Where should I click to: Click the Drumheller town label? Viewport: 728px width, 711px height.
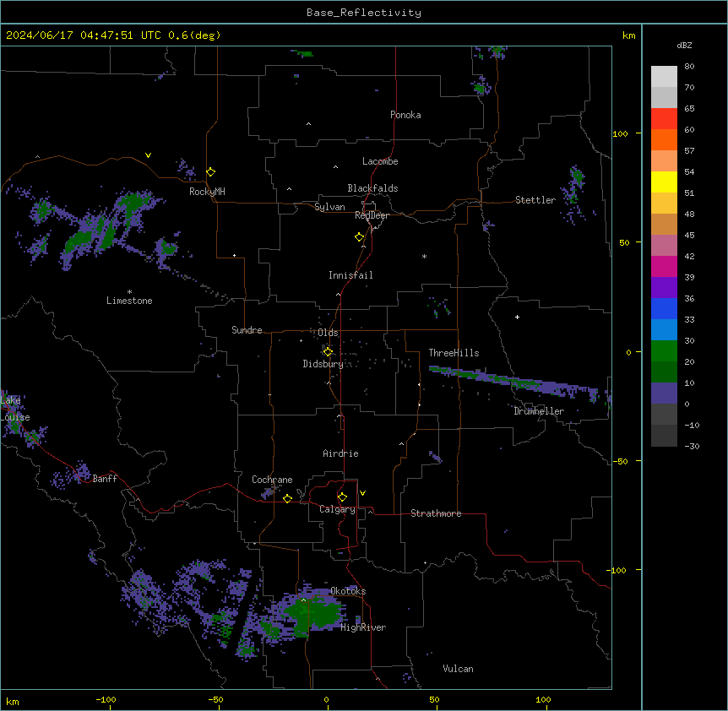click(539, 411)
